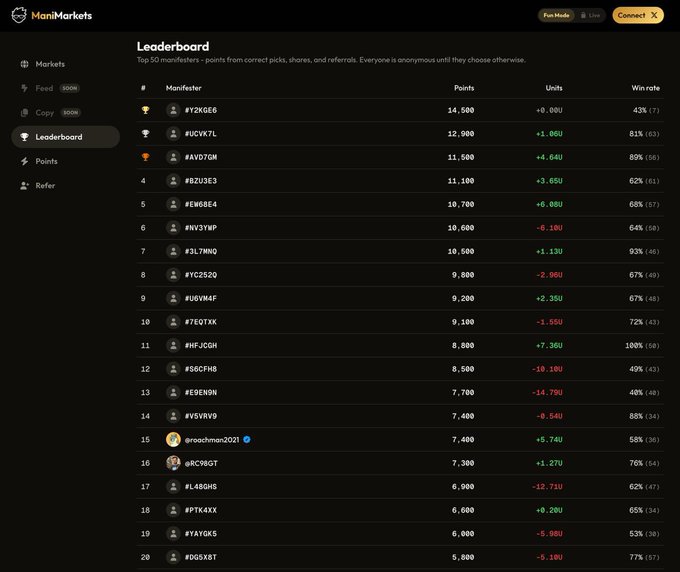Click avatar icon of #NV3YMP
Viewport: 680px width, 572px height.
(173, 228)
